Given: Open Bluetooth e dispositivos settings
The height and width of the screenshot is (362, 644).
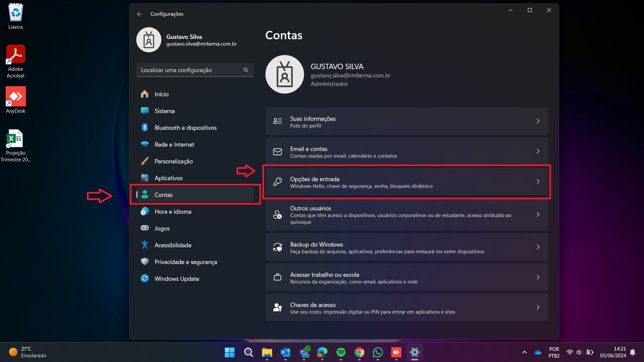Looking at the screenshot, I should tap(185, 128).
